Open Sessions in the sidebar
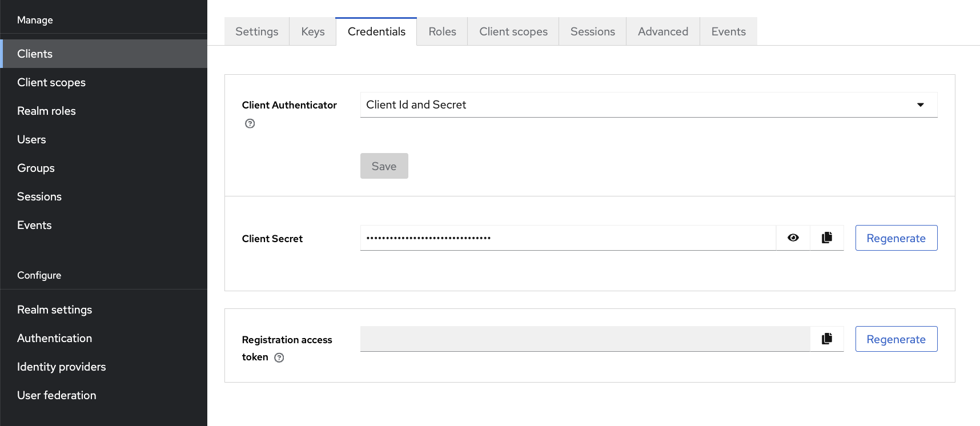The height and width of the screenshot is (426, 980). click(103, 196)
